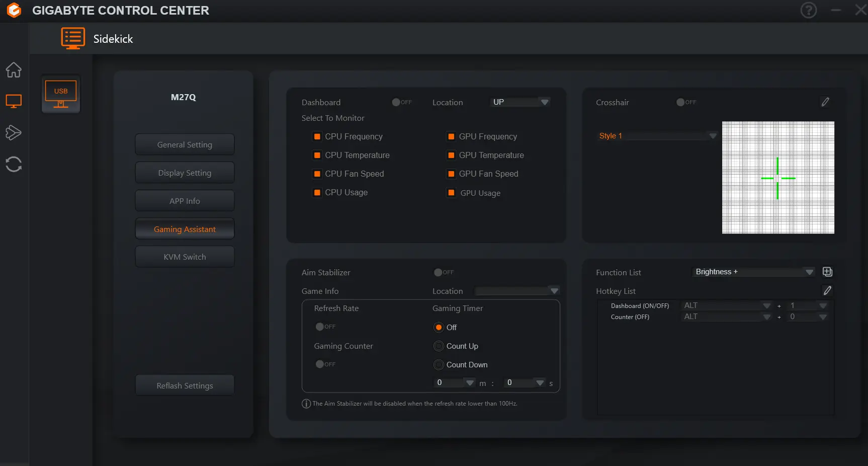Select the Gaming Timer Off radio button
This screenshot has height=466, width=868.
click(439, 328)
